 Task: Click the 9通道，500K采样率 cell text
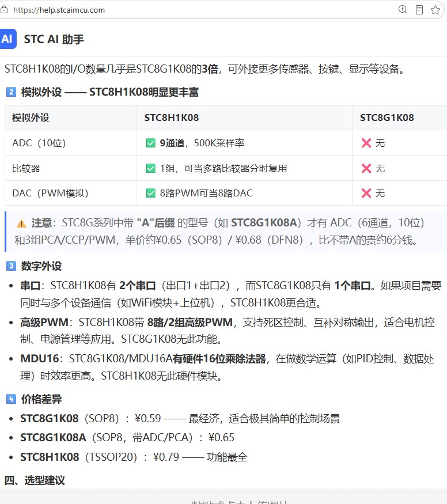[x=202, y=143]
